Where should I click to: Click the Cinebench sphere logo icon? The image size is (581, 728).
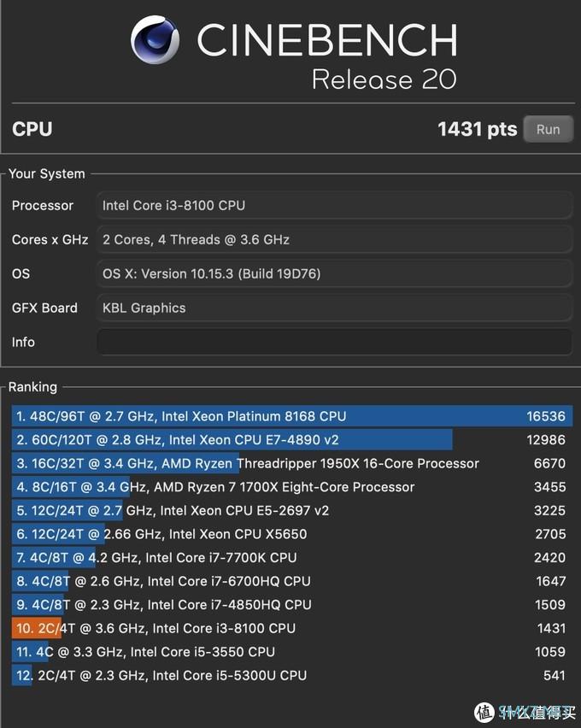click(155, 39)
